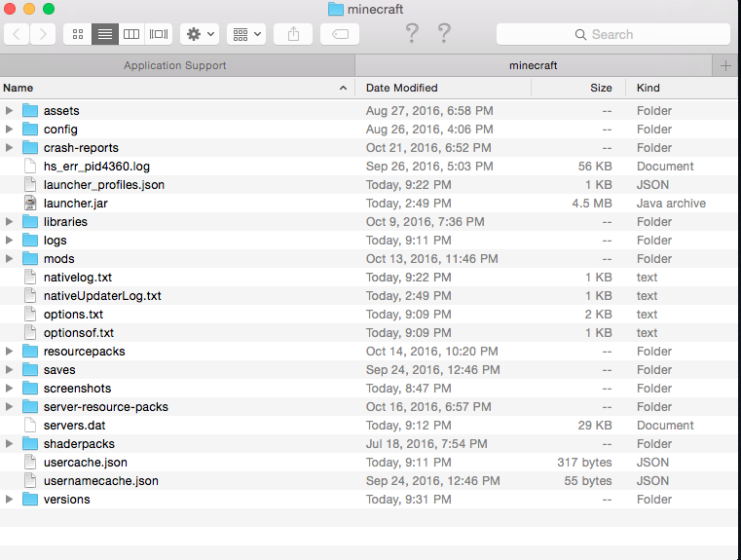741x560 pixels.
Task: Select the server-resource-packs folder name
Action: pos(106,407)
